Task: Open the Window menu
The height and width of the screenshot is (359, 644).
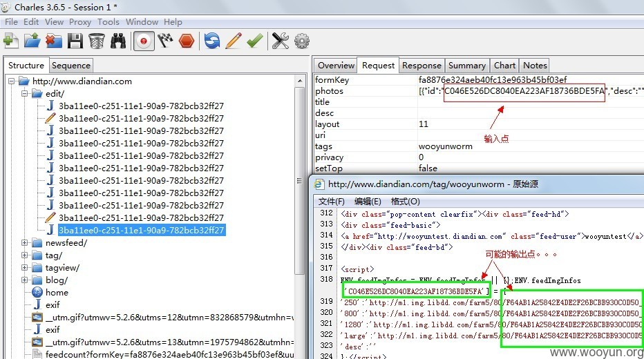Action: (142, 21)
